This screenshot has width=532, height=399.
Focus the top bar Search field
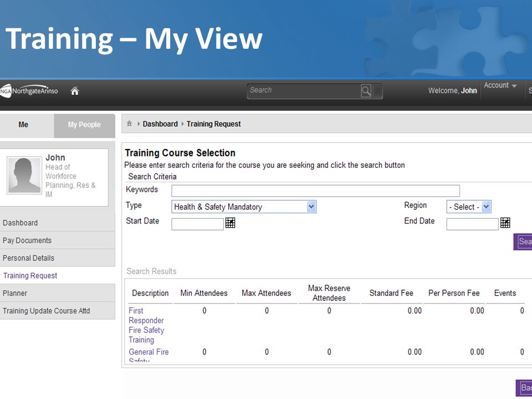click(304, 90)
